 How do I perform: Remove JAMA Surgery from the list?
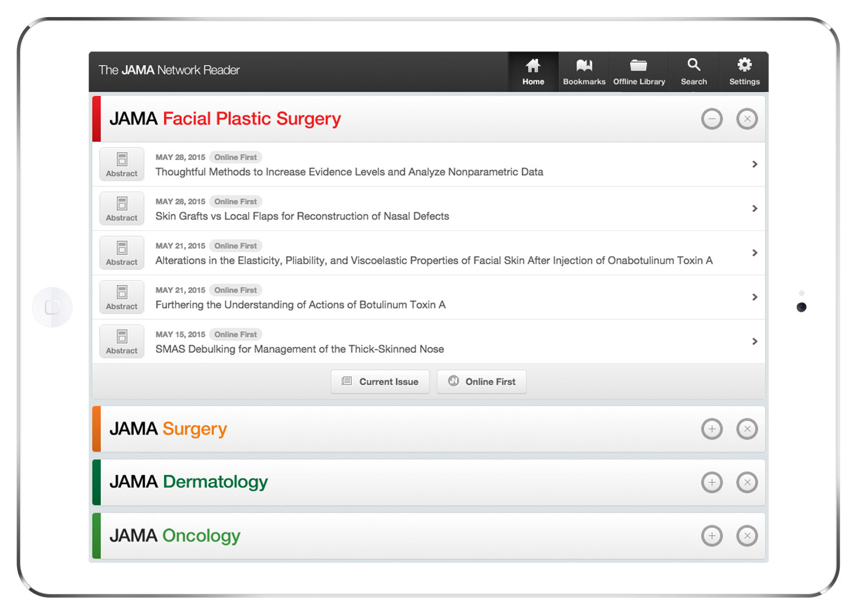coord(747,429)
